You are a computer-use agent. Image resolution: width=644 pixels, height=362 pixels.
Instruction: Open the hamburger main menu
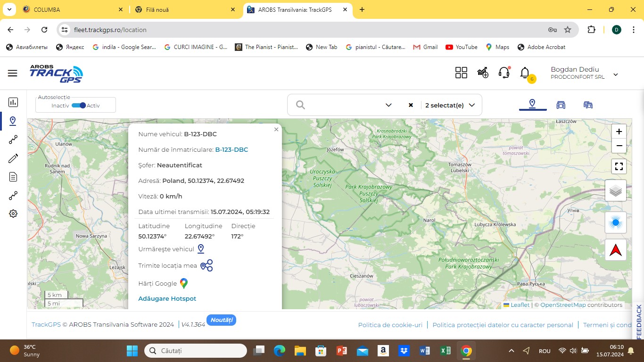coord(13,73)
